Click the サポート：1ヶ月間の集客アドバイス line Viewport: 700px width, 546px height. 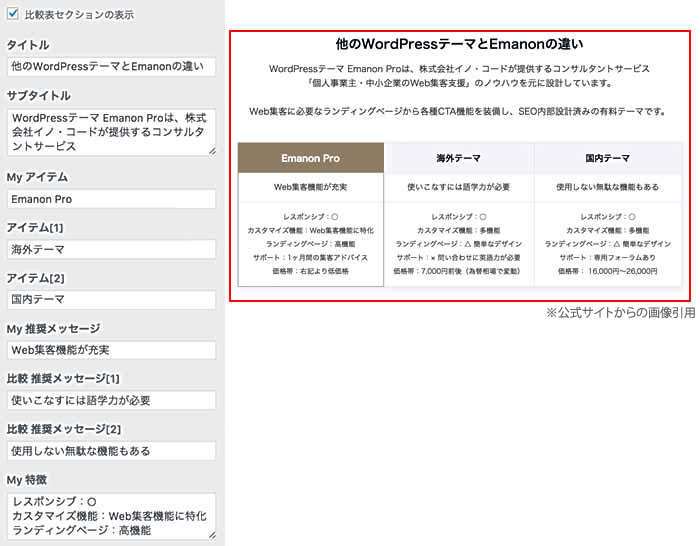click(x=311, y=258)
